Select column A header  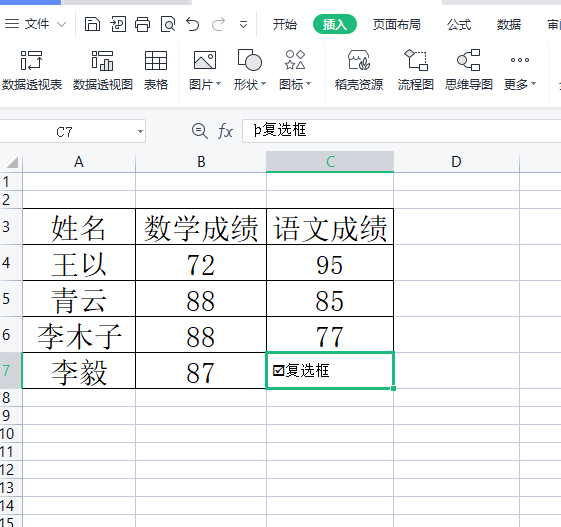coord(79,162)
